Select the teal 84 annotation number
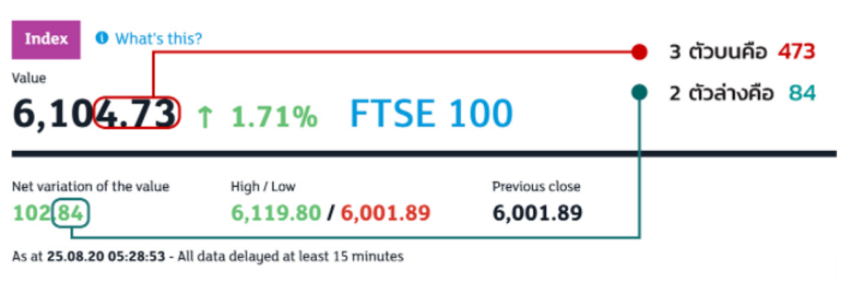Screen dimensions: 868x290 point(801,93)
